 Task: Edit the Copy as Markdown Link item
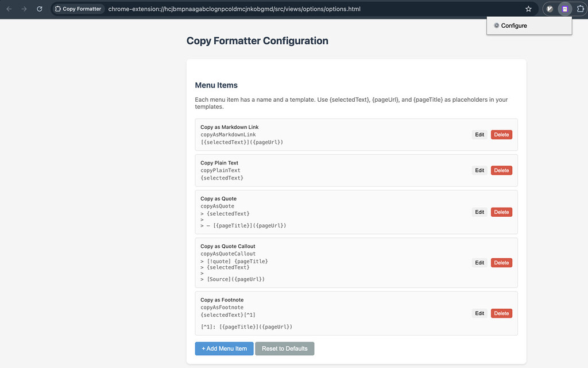[x=479, y=134]
